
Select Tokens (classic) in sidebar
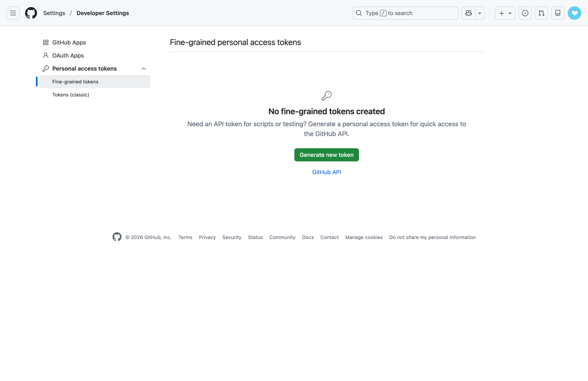[71, 95]
